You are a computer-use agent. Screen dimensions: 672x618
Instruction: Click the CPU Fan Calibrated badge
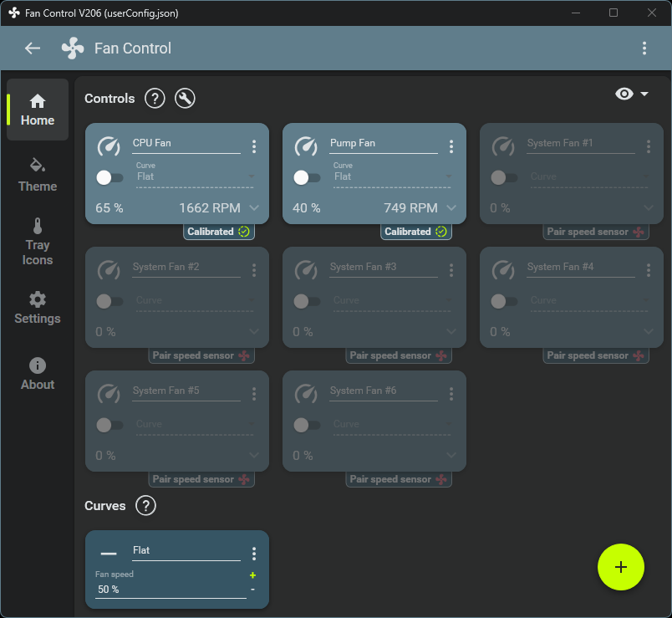coord(219,232)
